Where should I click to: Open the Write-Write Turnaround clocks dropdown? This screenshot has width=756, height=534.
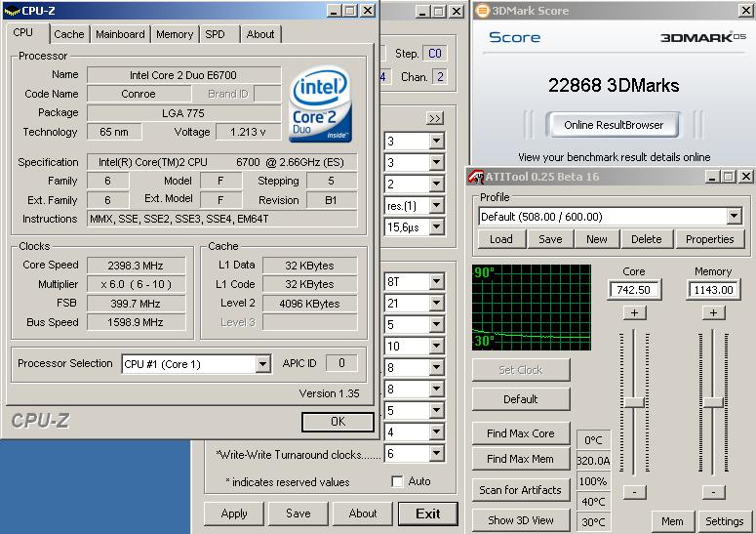coord(436,453)
